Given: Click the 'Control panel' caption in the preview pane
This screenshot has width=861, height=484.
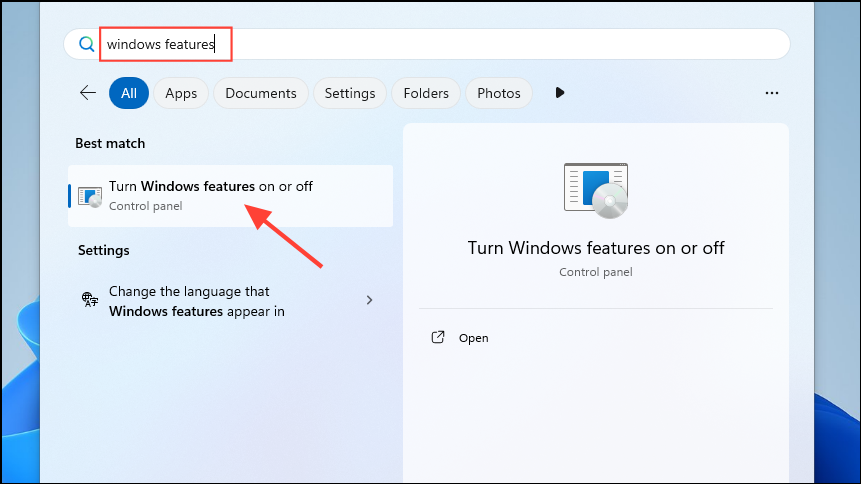Looking at the screenshot, I should click(x=596, y=272).
